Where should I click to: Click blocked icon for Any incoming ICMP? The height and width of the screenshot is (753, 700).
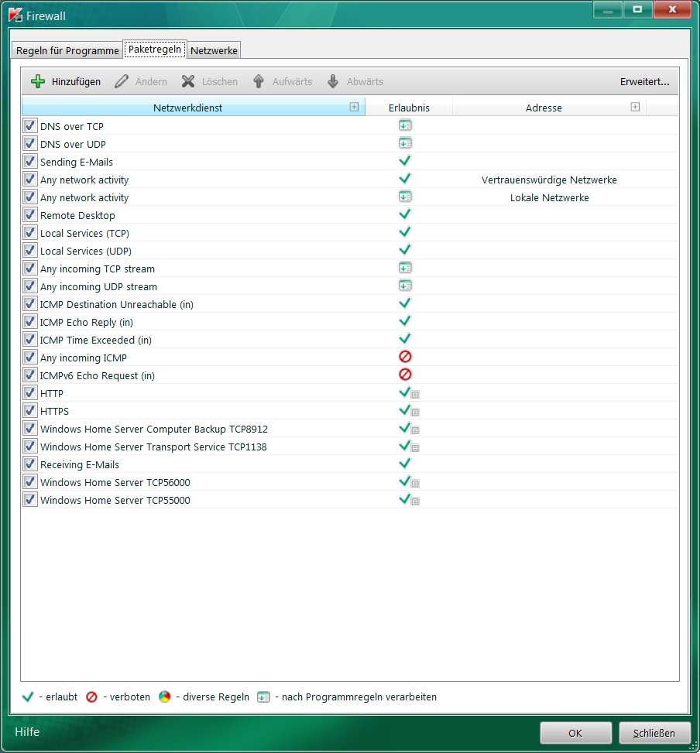405,356
